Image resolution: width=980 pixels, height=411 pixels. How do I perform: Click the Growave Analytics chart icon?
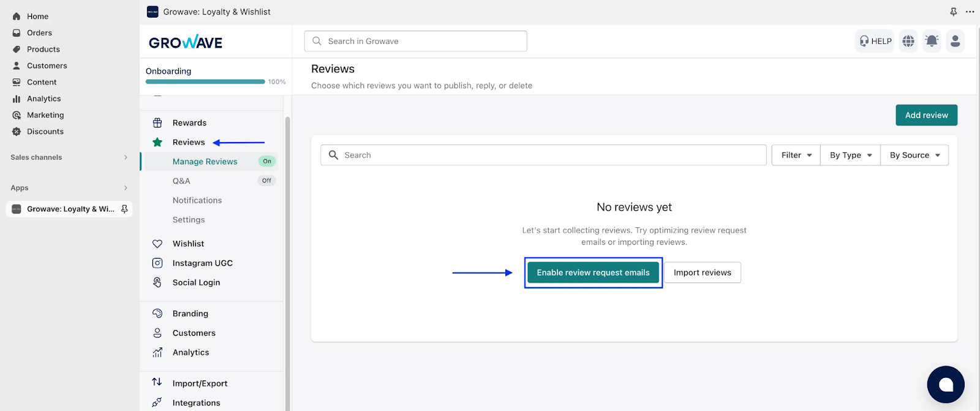pyautogui.click(x=157, y=352)
